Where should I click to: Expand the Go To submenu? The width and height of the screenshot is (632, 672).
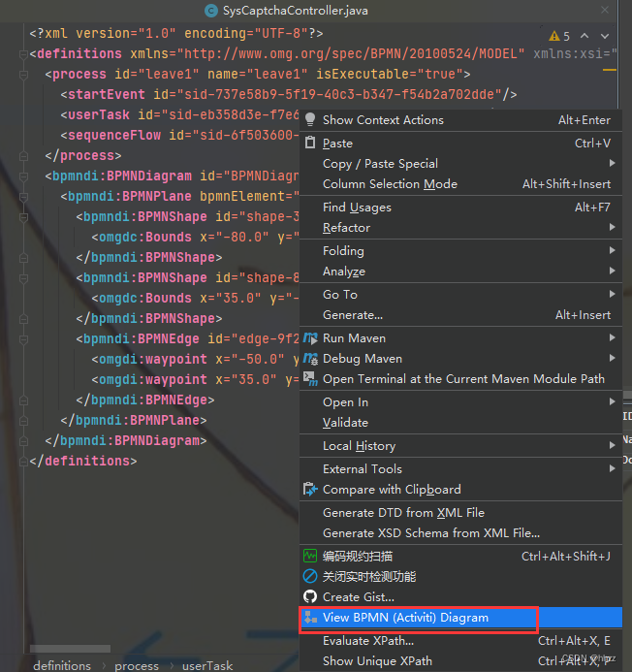[460, 295]
